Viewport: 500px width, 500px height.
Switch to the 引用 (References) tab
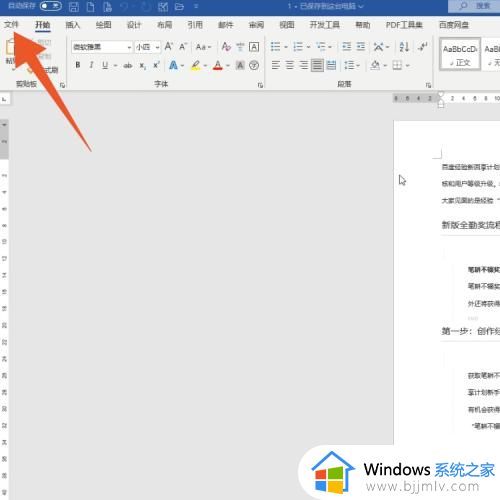pyautogui.click(x=195, y=25)
